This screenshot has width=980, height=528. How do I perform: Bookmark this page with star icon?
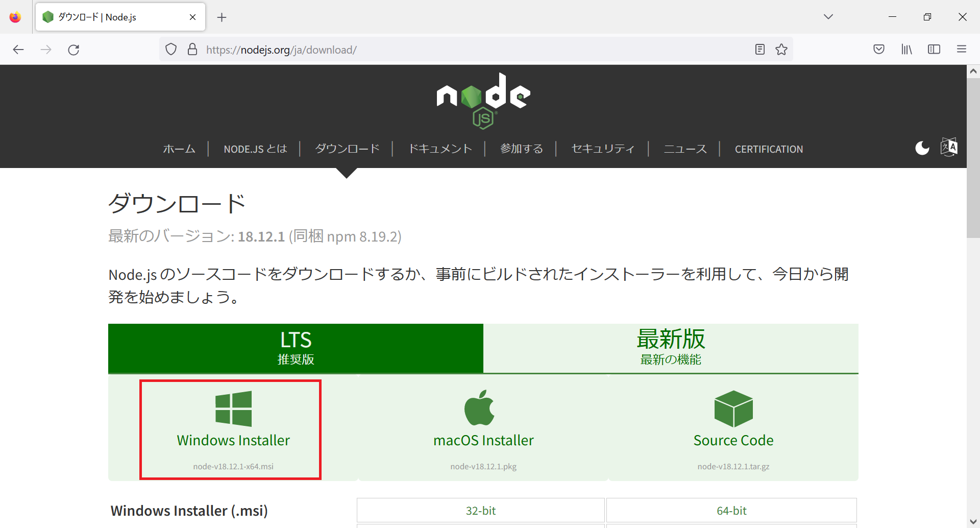tap(781, 50)
